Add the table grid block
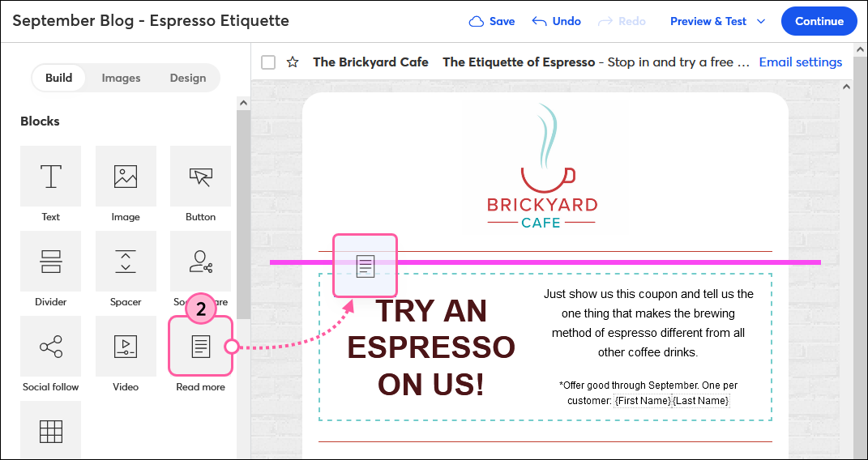 (50, 430)
